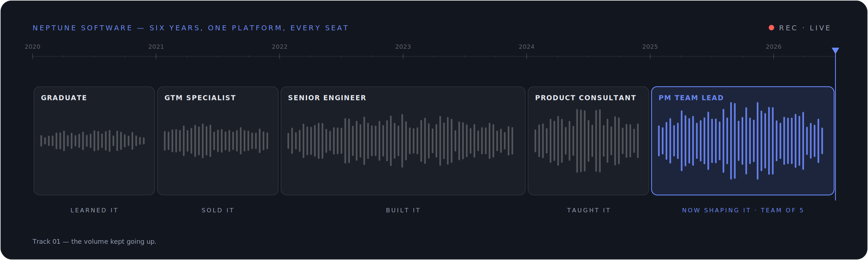Click the NOW SHAPING IT team caption
The image size is (868, 260).
743,210
